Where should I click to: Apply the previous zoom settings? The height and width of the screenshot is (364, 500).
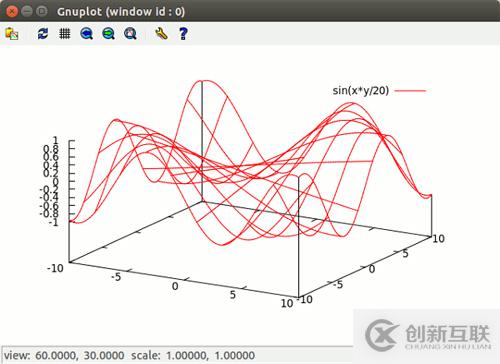pyautogui.click(x=87, y=34)
